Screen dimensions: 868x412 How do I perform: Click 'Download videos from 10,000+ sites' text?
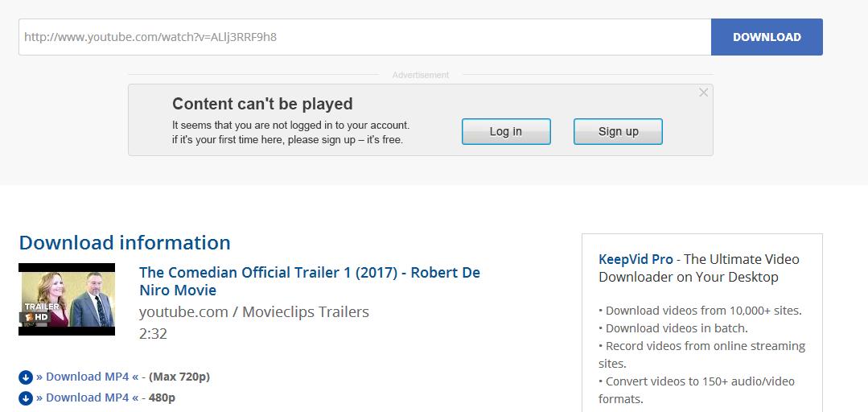[x=700, y=311]
